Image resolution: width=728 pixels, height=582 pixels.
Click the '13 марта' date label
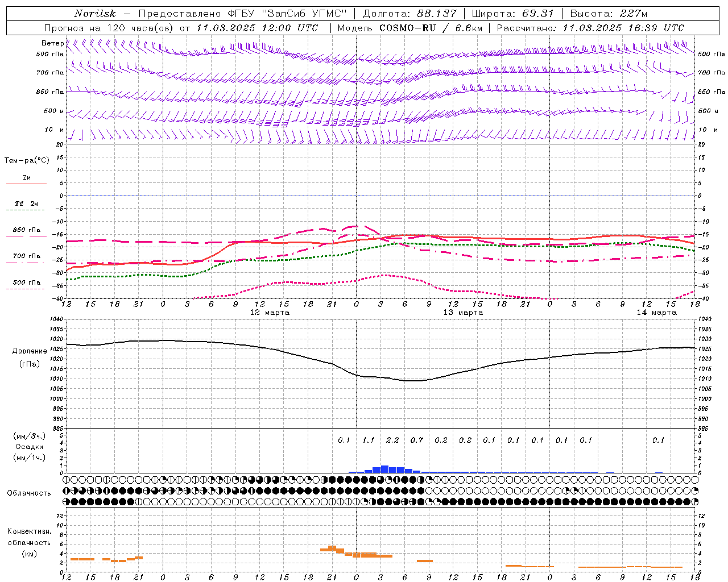[x=463, y=313]
